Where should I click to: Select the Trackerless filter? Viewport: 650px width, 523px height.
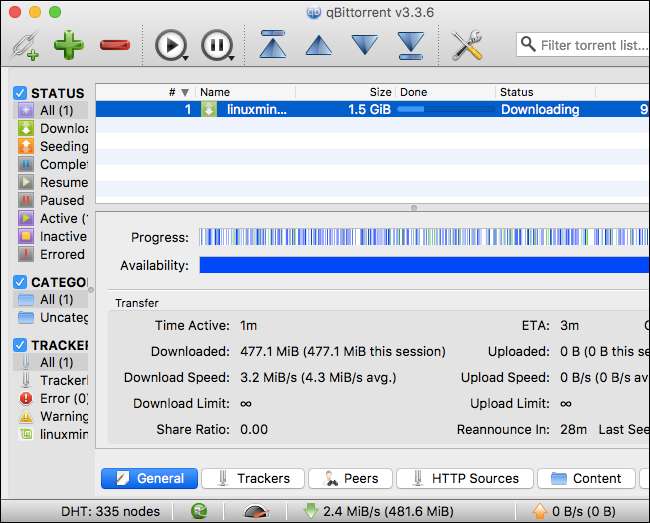click(x=52, y=380)
